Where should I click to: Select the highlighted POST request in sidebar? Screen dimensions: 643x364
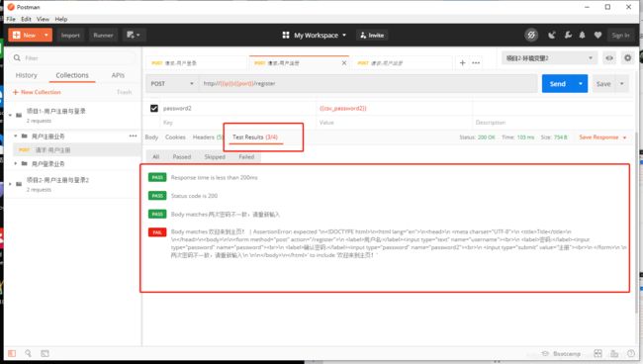click(77, 149)
